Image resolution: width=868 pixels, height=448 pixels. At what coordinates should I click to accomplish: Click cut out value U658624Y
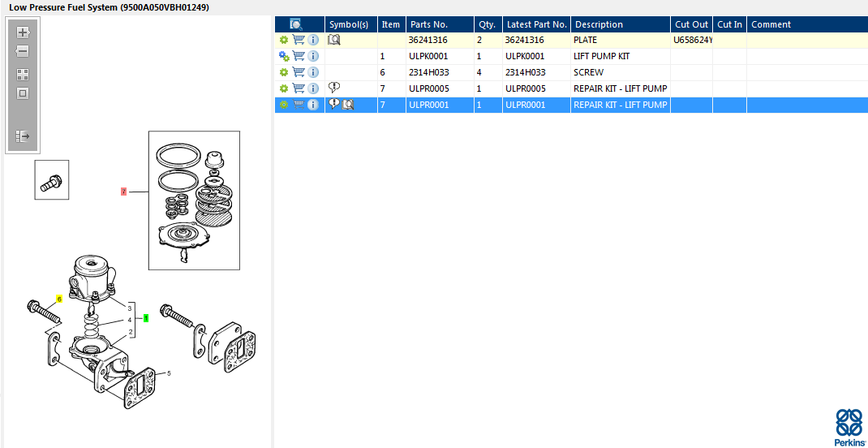click(693, 40)
